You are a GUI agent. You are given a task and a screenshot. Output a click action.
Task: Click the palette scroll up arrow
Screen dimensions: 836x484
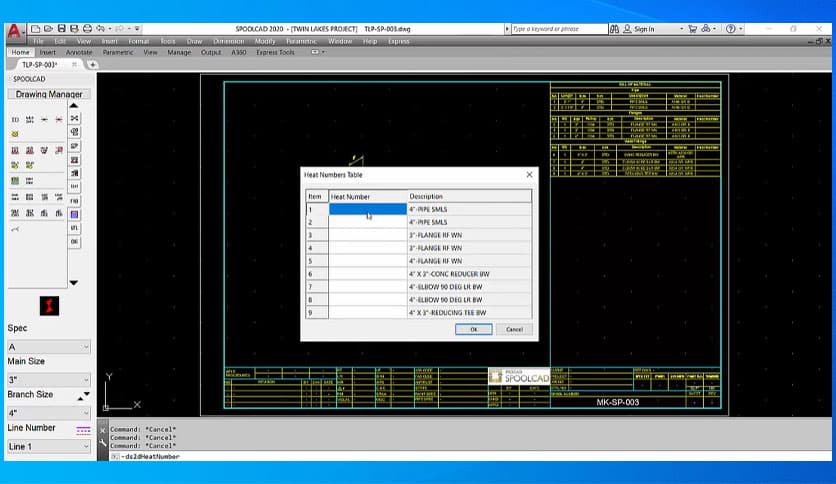(x=74, y=106)
